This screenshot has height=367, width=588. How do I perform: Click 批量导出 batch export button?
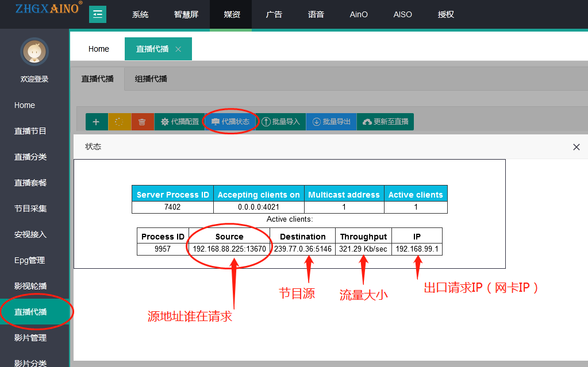point(331,122)
